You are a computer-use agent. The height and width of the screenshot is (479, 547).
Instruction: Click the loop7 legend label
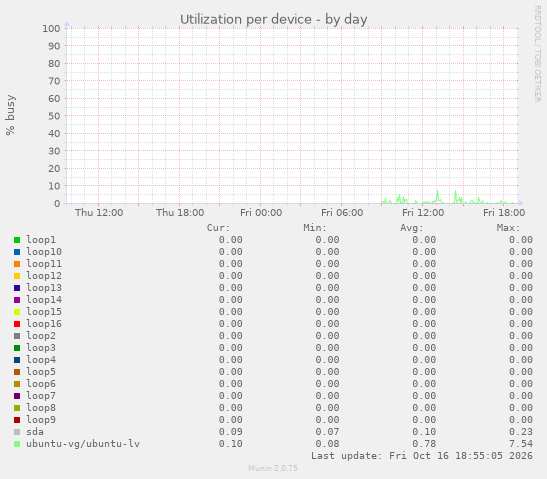click(x=41, y=396)
